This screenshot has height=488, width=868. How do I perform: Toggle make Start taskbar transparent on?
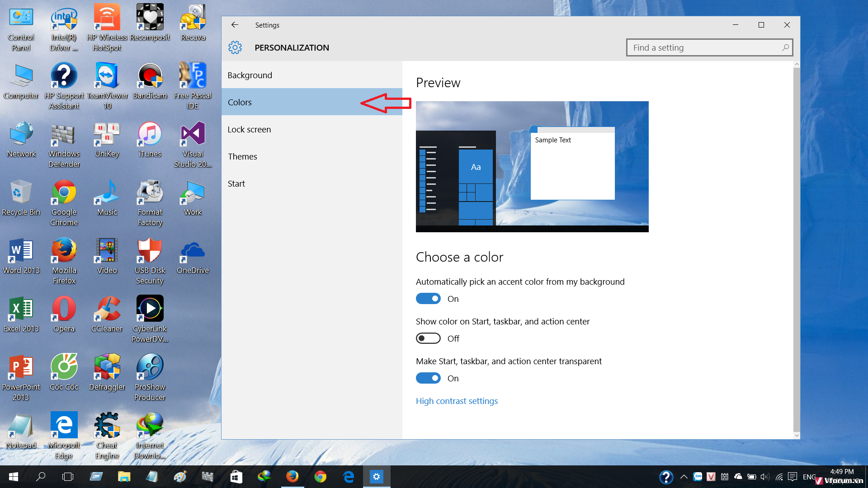click(x=429, y=378)
